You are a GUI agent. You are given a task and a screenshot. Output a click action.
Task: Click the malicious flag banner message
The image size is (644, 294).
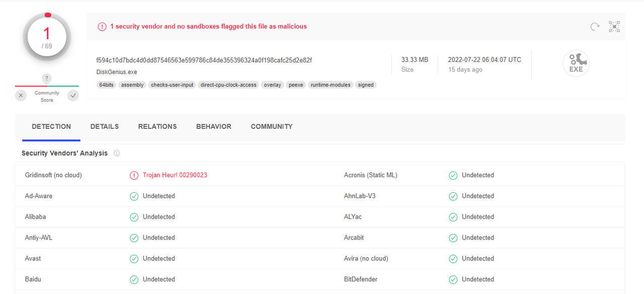[x=209, y=26]
